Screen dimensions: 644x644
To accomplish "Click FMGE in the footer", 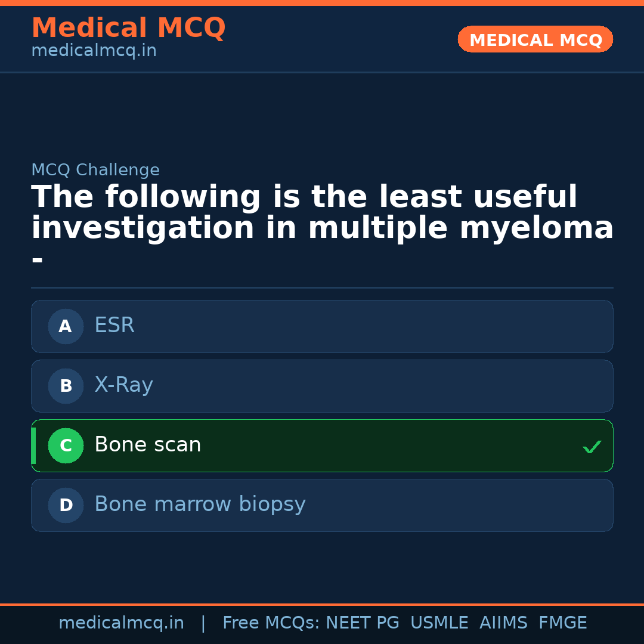I will tap(563, 623).
